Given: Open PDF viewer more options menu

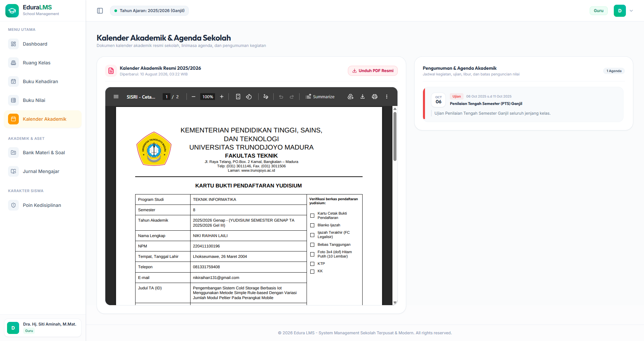Looking at the screenshot, I should [387, 97].
